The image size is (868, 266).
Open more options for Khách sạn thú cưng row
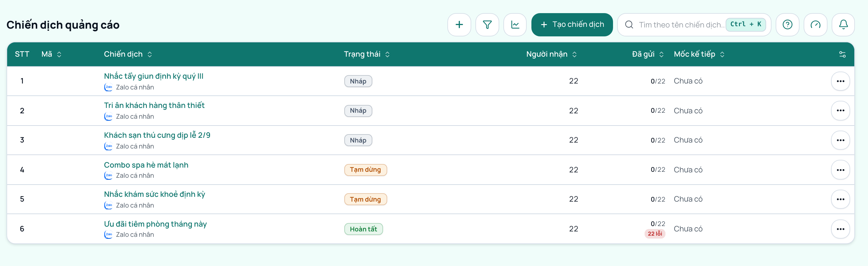840,140
